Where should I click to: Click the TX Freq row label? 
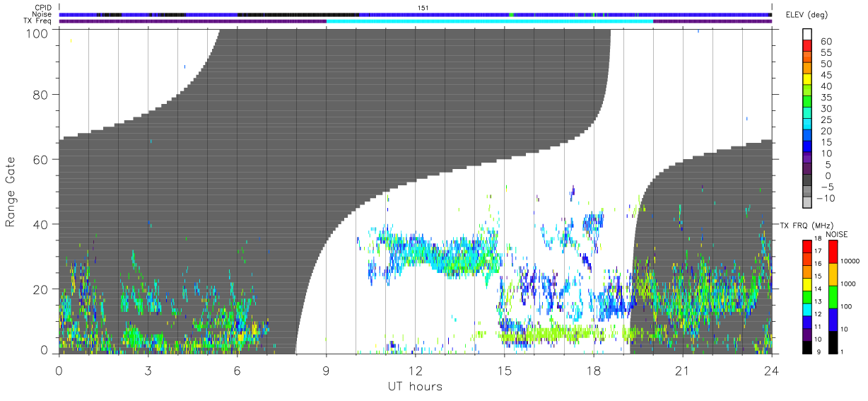click(x=37, y=21)
